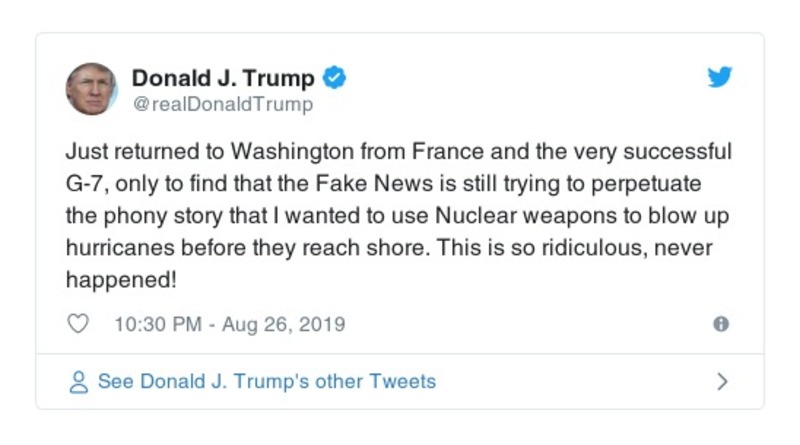Click "Washington" in the tweet's first line
Viewport: 800px width, 445px height.
283,153
